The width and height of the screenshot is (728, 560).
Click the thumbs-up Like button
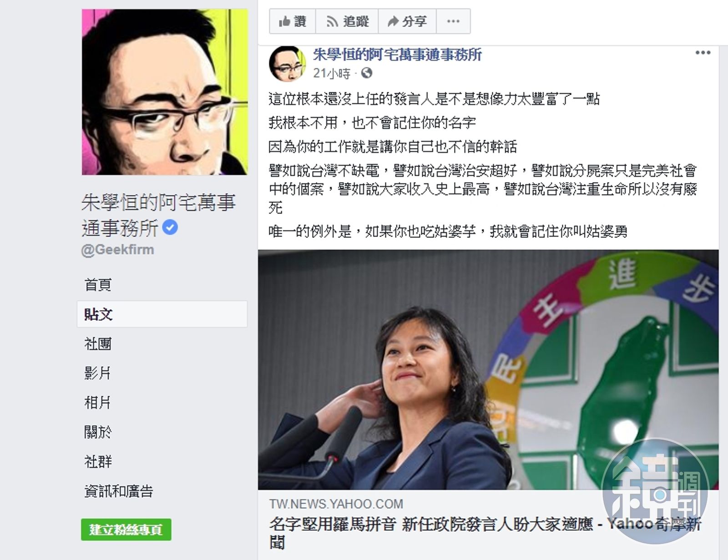[x=292, y=21]
